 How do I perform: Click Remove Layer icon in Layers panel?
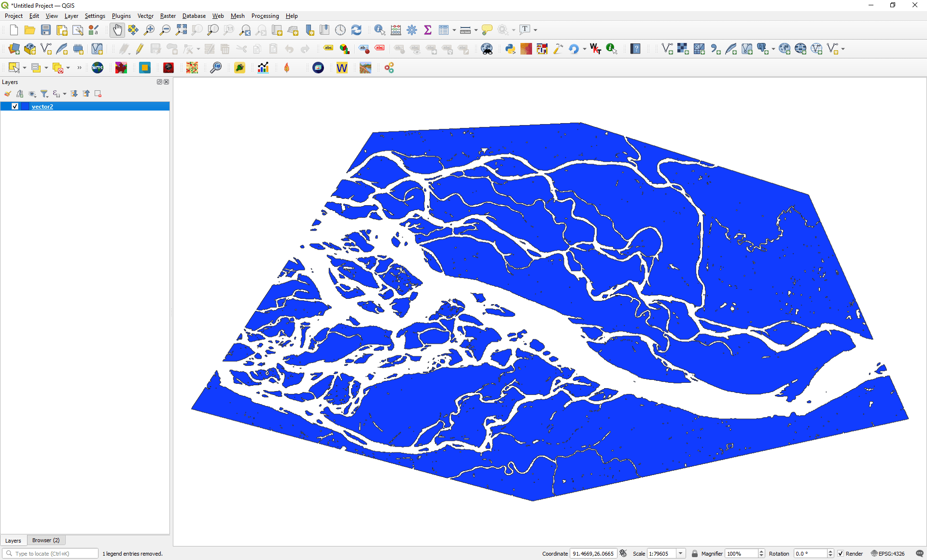pos(98,94)
